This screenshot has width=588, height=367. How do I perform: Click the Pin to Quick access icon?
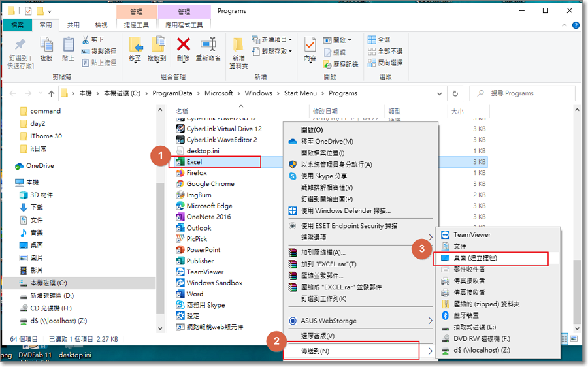point(20,45)
